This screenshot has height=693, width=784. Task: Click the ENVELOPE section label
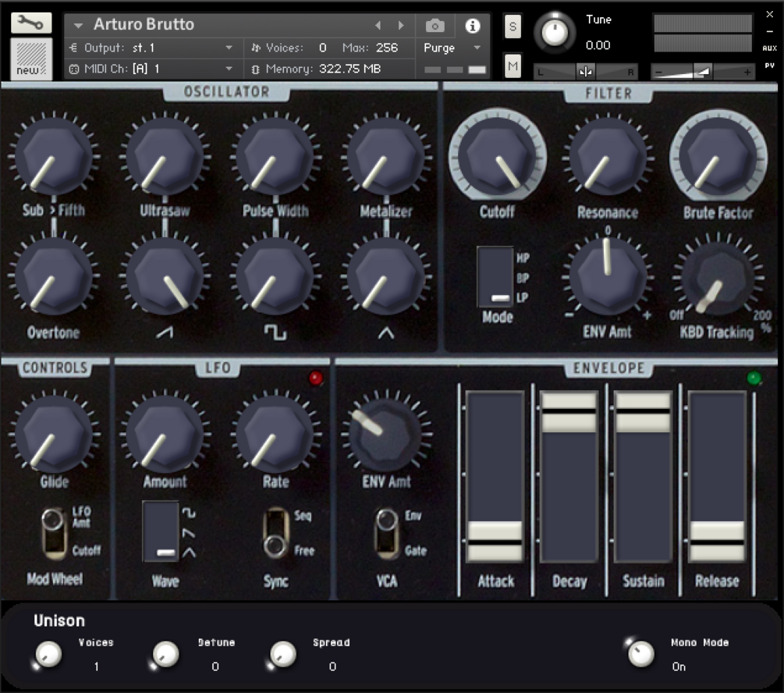pyautogui.click(x=608, y=368)
